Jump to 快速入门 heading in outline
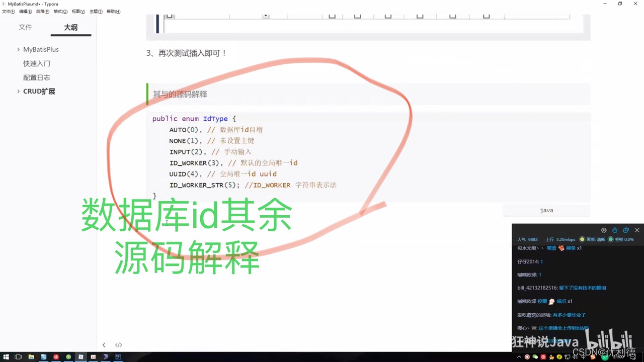The image size is (644, 362). coord(37,63)
